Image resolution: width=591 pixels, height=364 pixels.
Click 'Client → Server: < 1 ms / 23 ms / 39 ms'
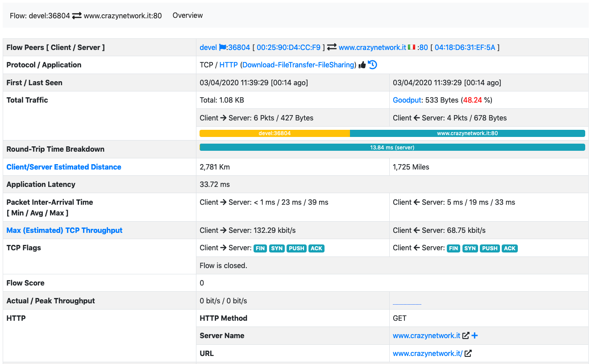(264, 202)
